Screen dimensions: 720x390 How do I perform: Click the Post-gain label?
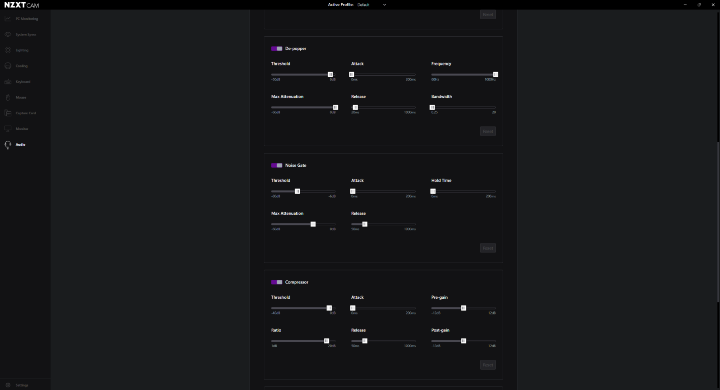[440, 330]
